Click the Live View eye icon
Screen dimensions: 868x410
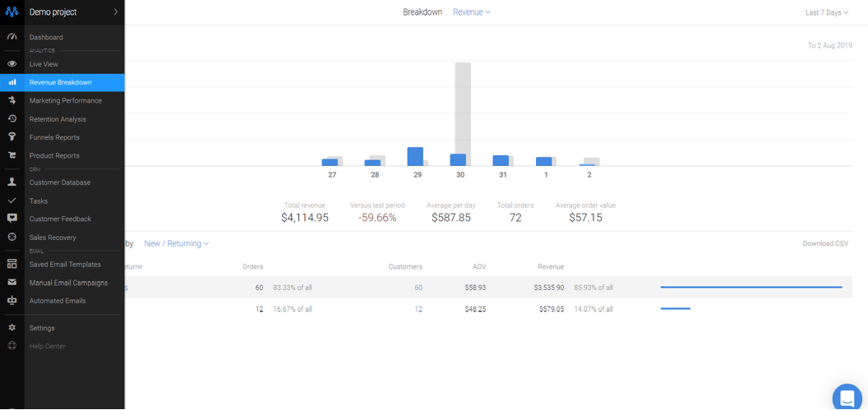pos(12,64)
